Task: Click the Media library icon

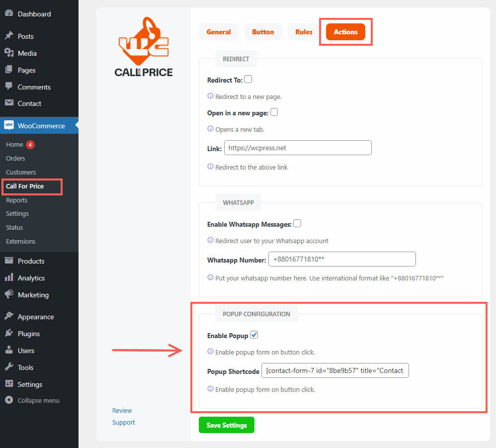Action: (9, 53)
